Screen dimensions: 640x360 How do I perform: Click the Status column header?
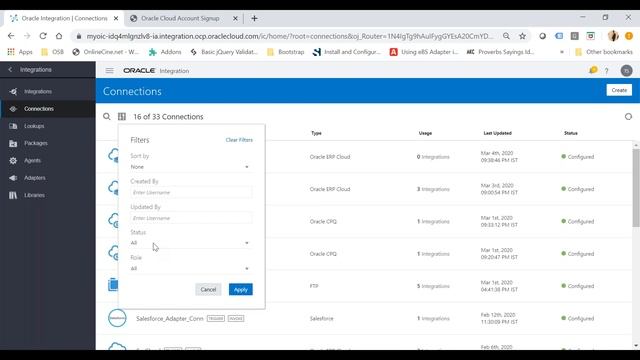[x=570, y=133]
